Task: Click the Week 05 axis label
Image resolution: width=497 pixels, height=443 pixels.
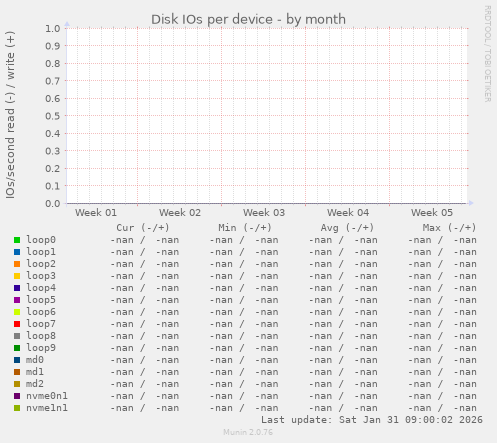Action: (432, 213)
